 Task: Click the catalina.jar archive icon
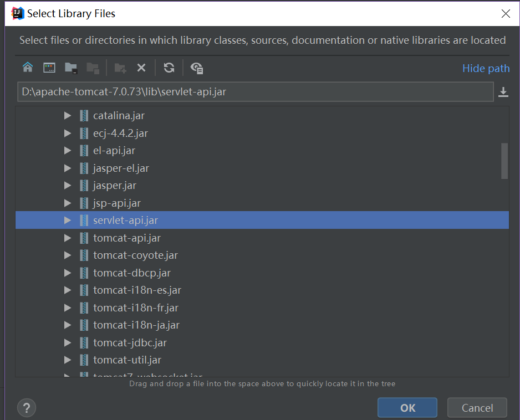(x=84, y=116)
